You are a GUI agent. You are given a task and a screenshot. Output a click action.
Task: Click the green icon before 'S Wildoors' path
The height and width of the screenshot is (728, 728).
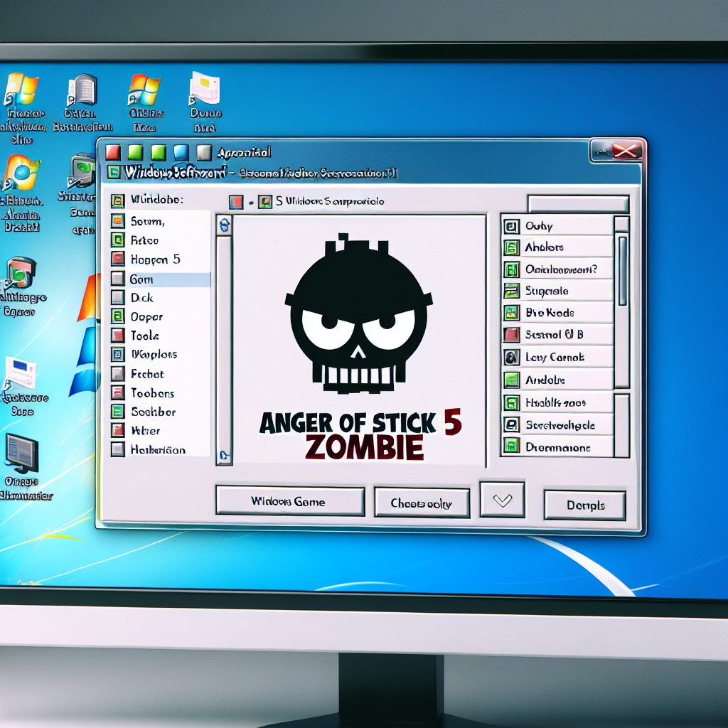pyautogui.click(x=265, y=201)
